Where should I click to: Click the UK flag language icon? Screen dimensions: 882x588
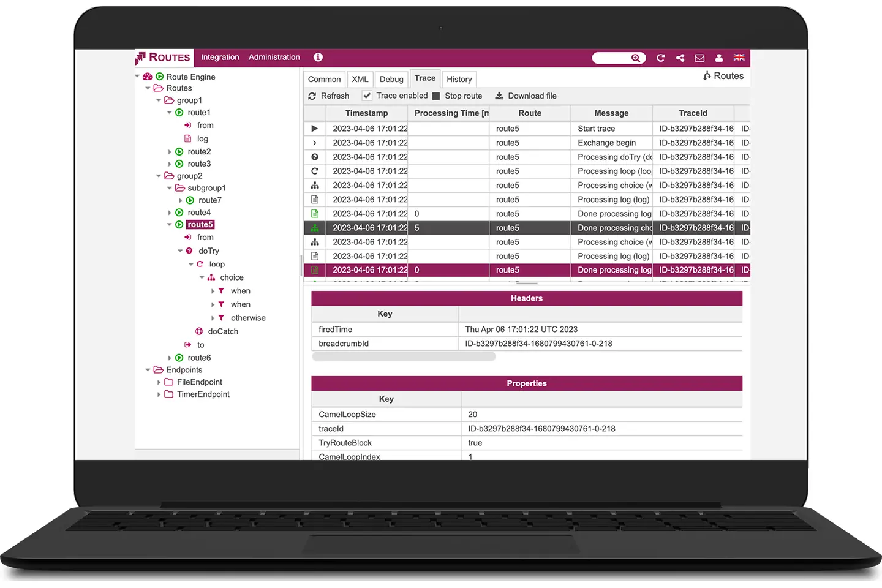(x=739, y=58)
